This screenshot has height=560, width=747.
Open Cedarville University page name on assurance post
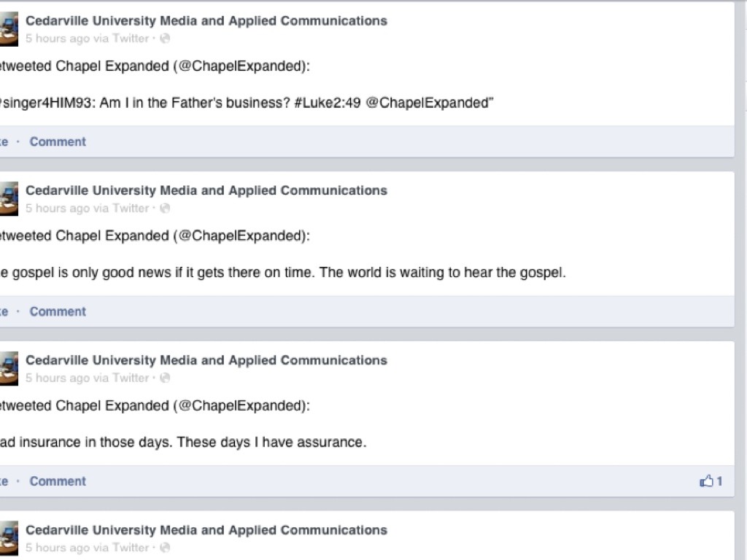[x=206, y=361]
